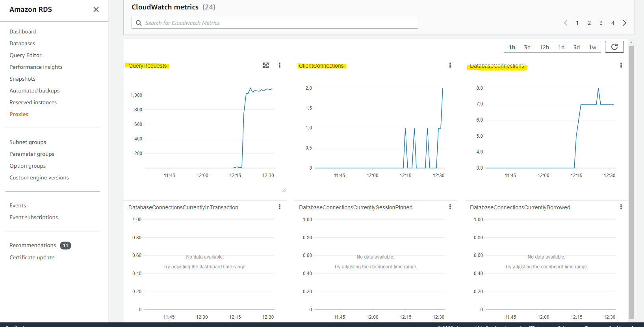
Task: Jump to metrics page 3
Action: [x=601, y=23]
